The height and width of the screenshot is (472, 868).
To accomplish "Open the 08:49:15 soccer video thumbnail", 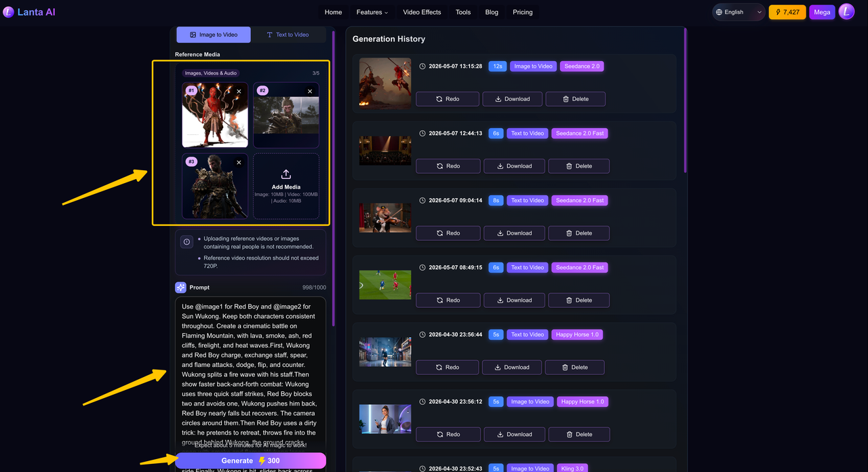I will coord(385,284).
